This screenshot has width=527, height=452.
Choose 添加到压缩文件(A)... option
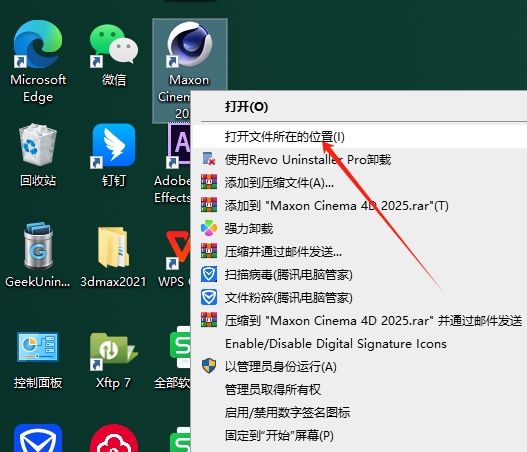pyautogui.click(x=359, y=182)
